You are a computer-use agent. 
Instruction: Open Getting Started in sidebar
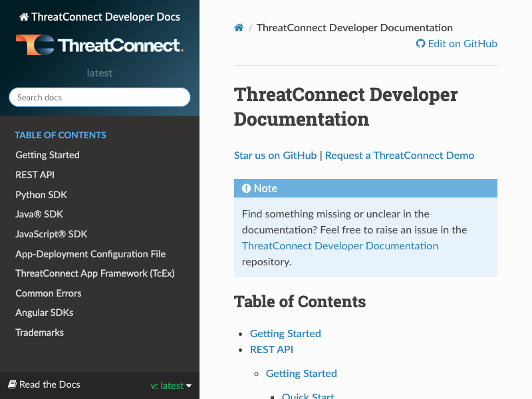coord(47,155)
